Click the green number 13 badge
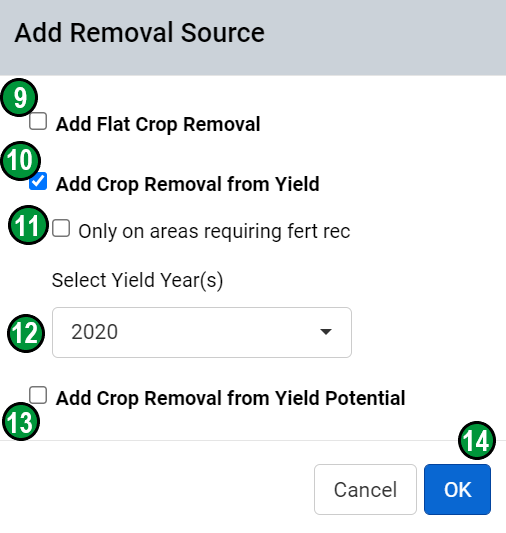This screenshot has width=506, height=533. coord(21,422)
